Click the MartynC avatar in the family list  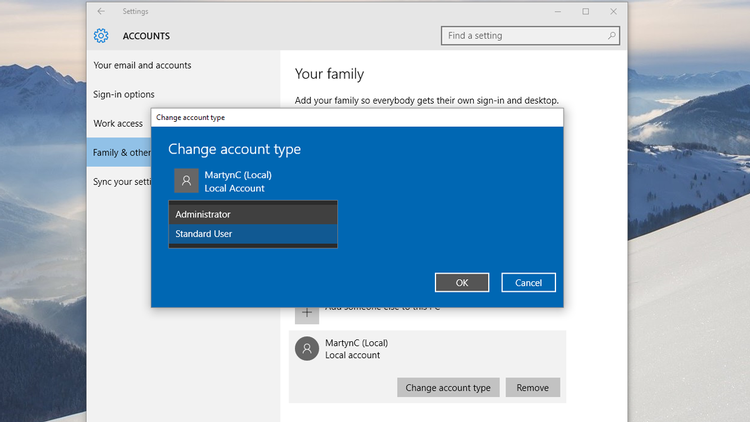pos(307,348)
